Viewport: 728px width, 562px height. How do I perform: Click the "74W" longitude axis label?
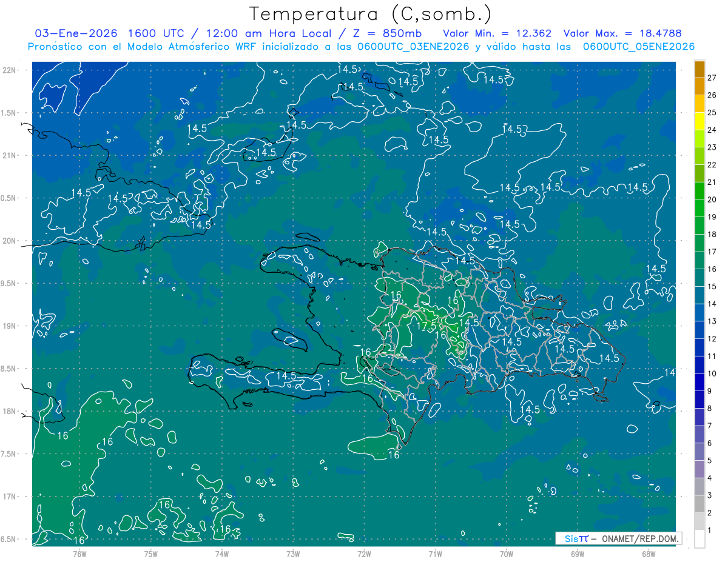pyautogui.click(x=221, y=554)
